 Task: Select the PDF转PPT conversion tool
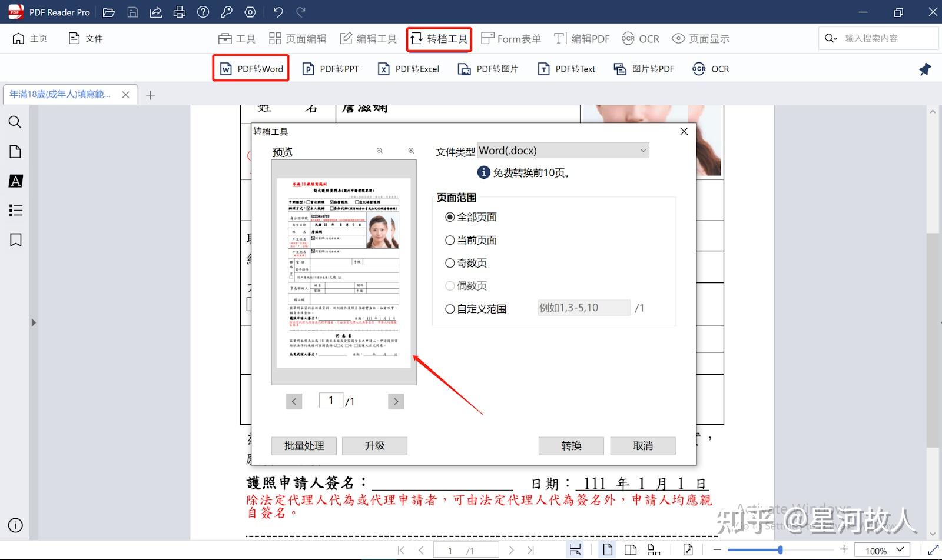pos(330,68)
